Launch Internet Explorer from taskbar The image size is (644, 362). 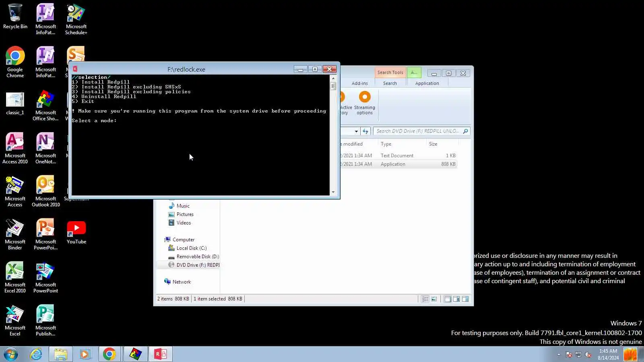point(36,354)
